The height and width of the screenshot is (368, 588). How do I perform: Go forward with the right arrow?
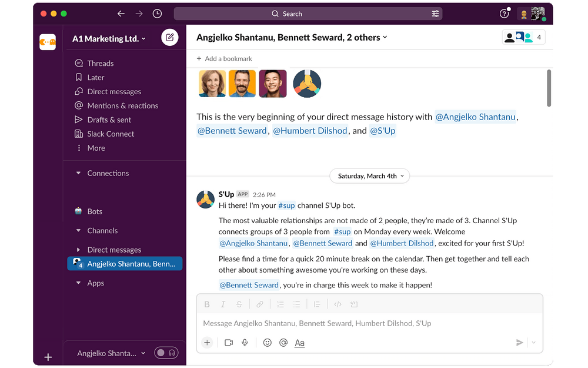139,14
